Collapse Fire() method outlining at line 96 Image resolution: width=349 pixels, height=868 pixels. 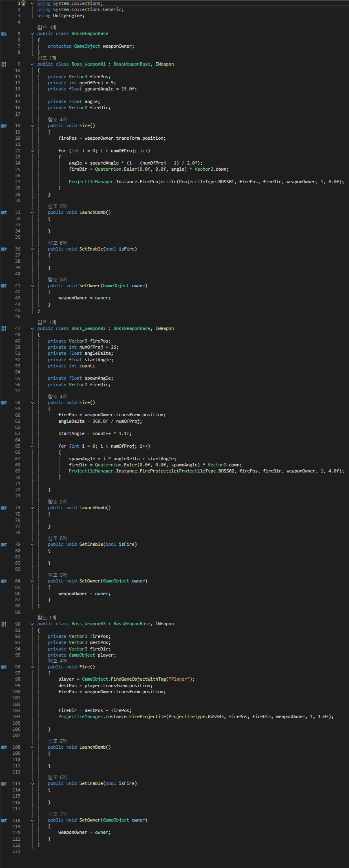pyautogui.click(x=32, y=667)
